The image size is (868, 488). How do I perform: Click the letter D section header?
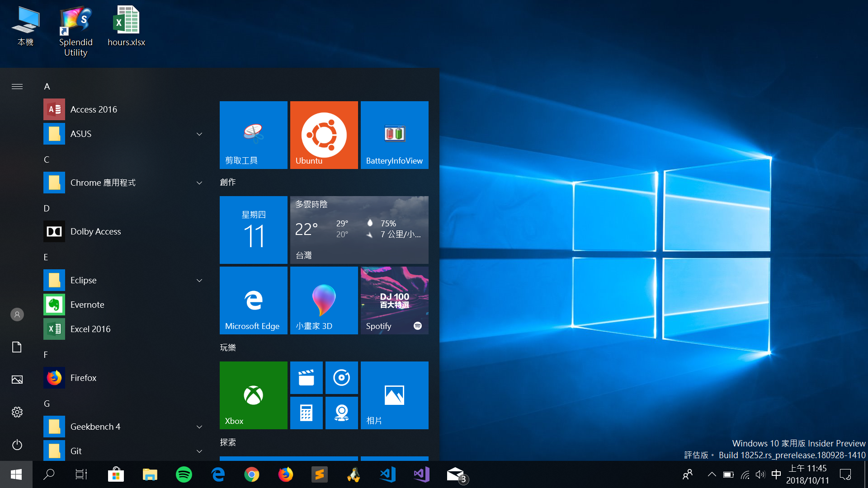(47, 208)
